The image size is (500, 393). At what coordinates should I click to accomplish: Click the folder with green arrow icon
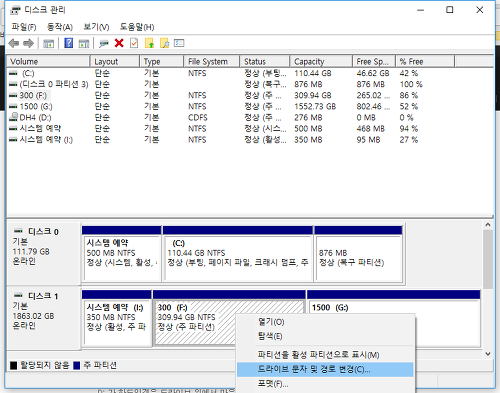tap(149, 43)
